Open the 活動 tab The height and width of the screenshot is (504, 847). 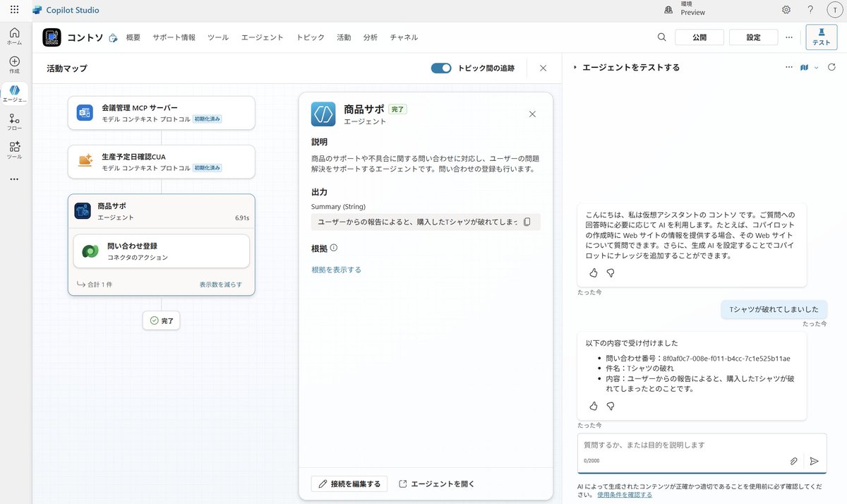point(344,37)
